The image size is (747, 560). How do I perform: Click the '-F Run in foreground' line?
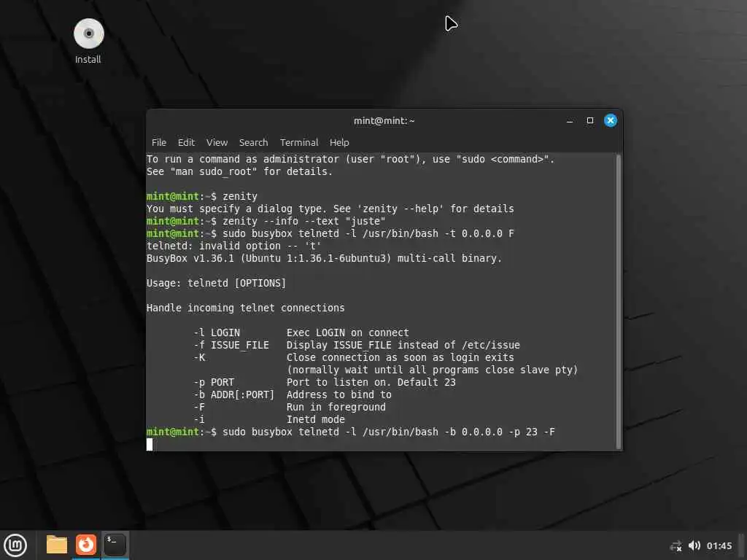click(x=289, y=407)
